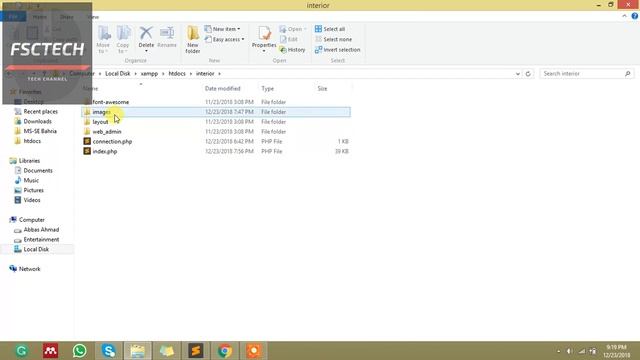Open Downloads in the navigation pane
This screenshot has height=360, width=640.
click(x=37, y=121)
